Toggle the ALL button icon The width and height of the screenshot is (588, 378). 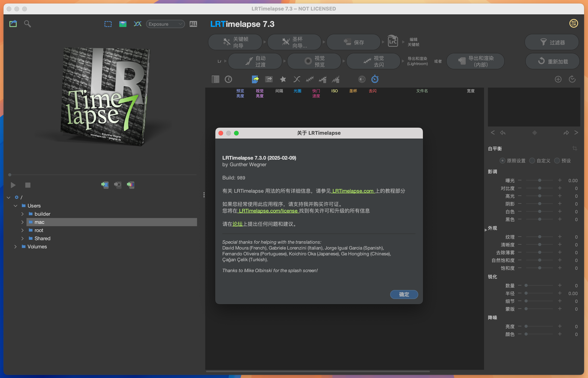193,24
